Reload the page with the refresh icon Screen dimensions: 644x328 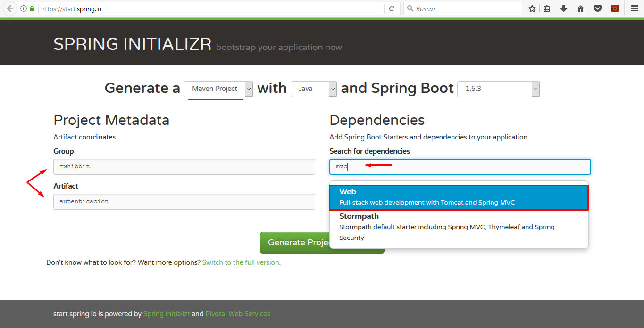tap(392, 8)
